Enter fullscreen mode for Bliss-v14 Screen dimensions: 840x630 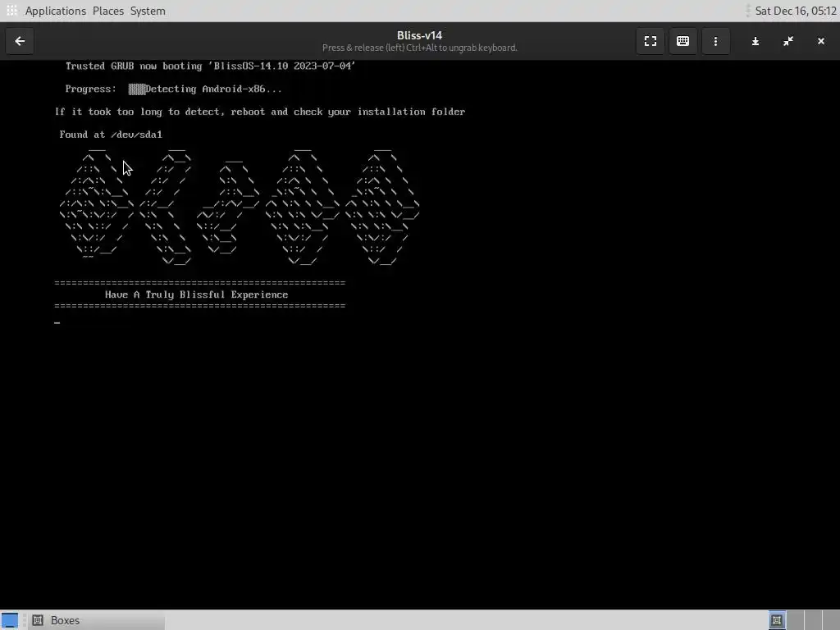(x=651, y=41)
